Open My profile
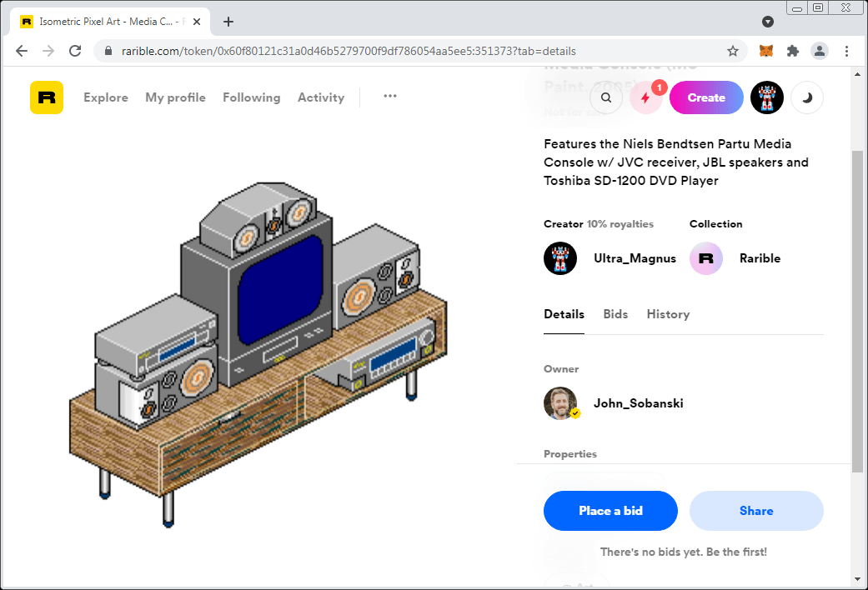This screenshot has height=590, width=868. point(175,97)
